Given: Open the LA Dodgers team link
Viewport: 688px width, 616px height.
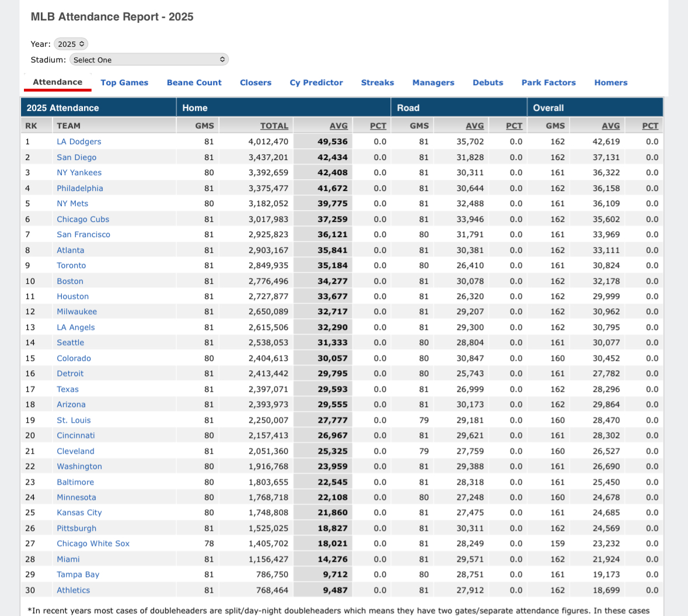Looking at the screenshot, I should (79, 141).
